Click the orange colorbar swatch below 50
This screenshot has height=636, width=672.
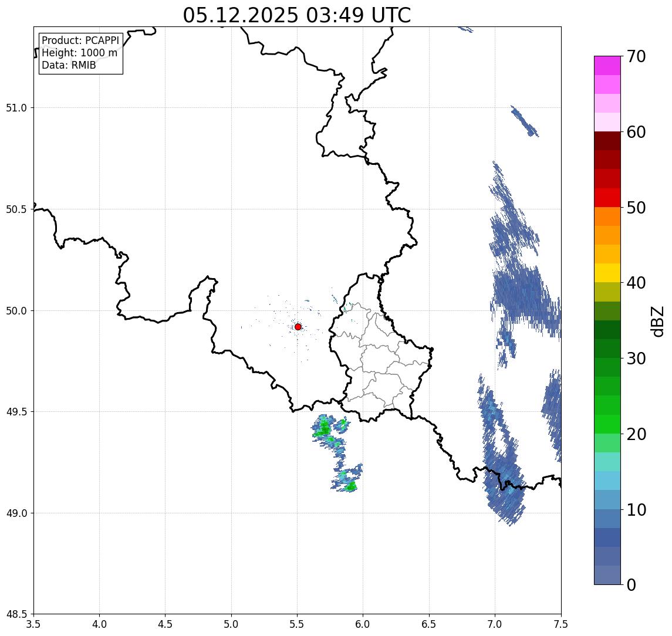point(607,217)
